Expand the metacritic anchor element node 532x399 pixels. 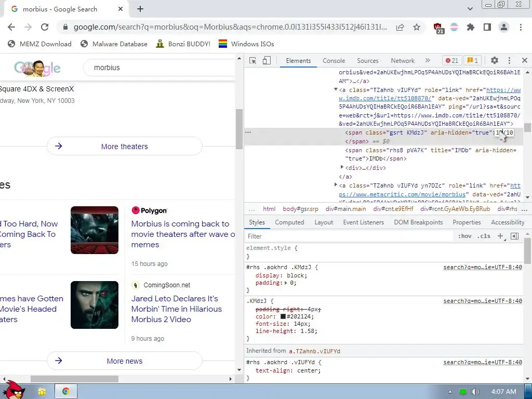coord(336,185)
